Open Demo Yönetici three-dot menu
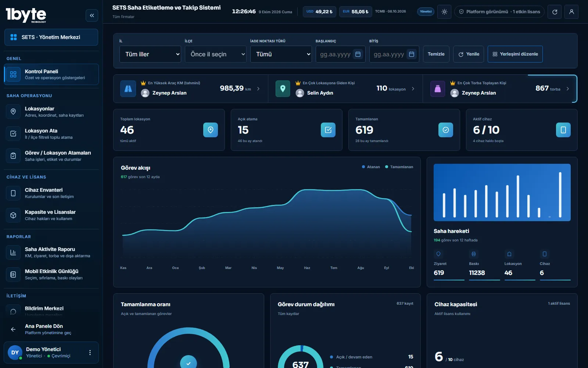This screenshot has width=588, height=368. click(90, 353)
